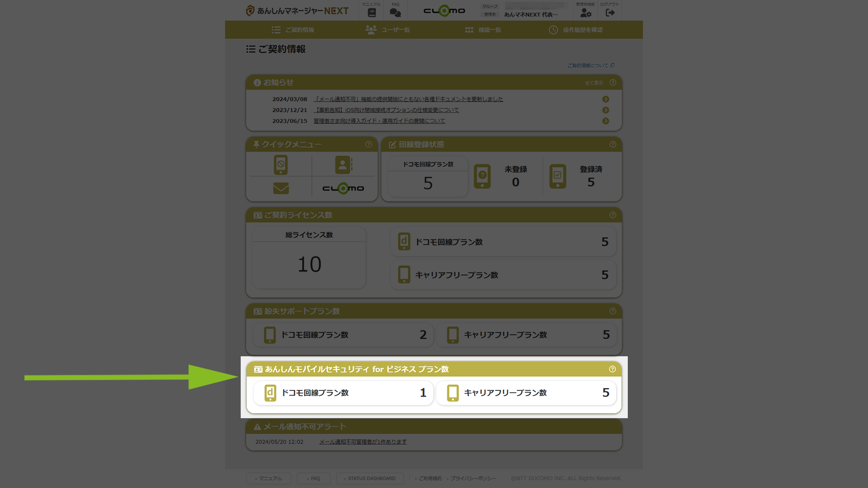Open the ご契約情報について link
The height and width of the screenshot is (488, 868).
pyautogui.click(x=591, y=65)
